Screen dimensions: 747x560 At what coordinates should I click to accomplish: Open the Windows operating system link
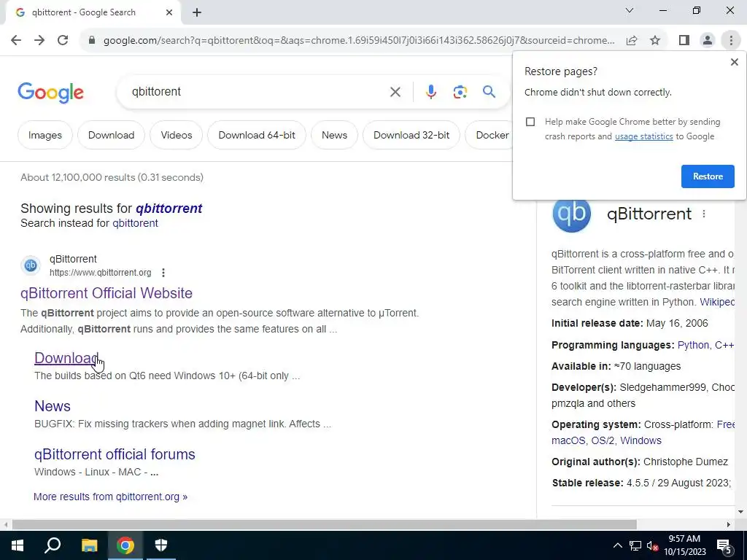click(x=640, y=441)
